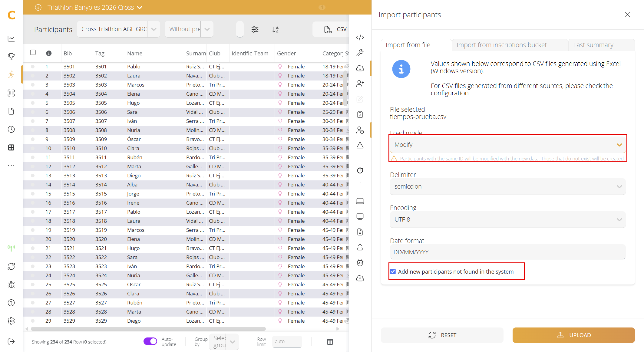Open the trophy results icon in sidebar

tap(11, 57)
